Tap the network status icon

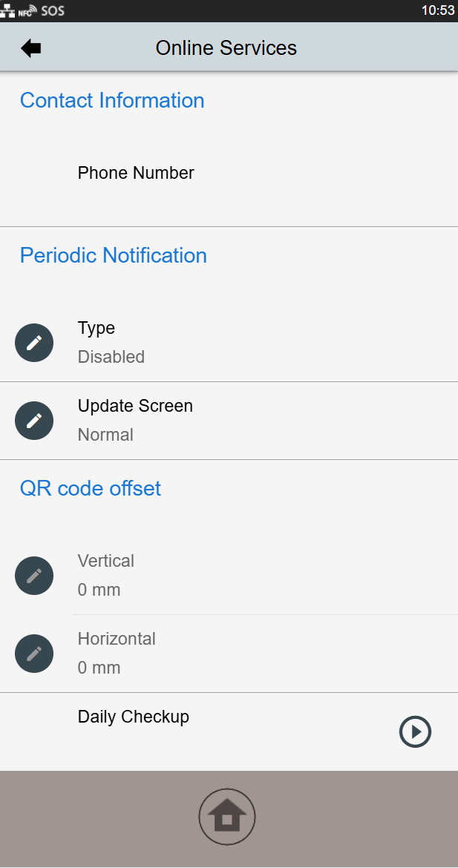click(x=7, y=11)
